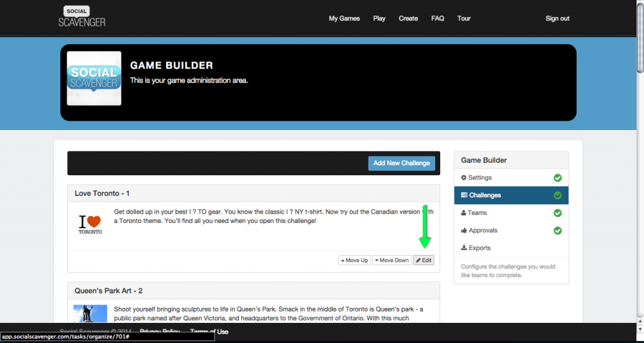Click the Game Builder sidebar title
Screen dimensions: 644x343
[x=484, y=160]
